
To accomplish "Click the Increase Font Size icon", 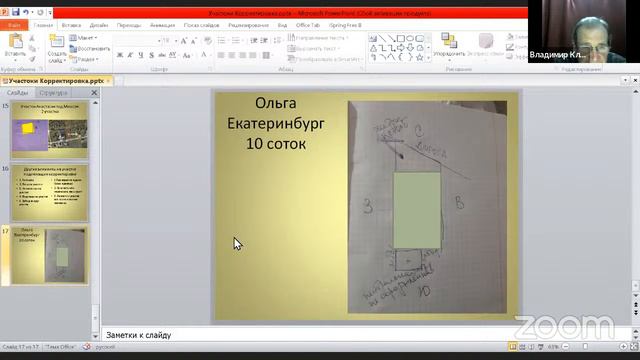I will coord(184,41).
